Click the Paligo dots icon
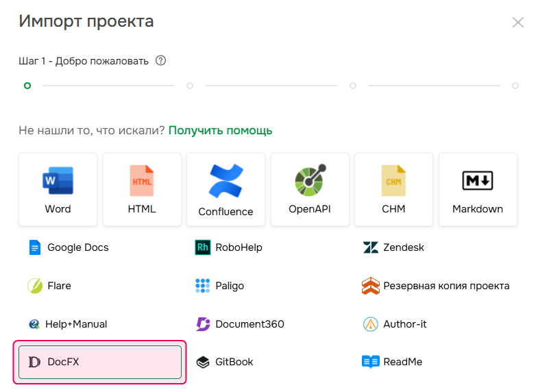 coord(203,286)
